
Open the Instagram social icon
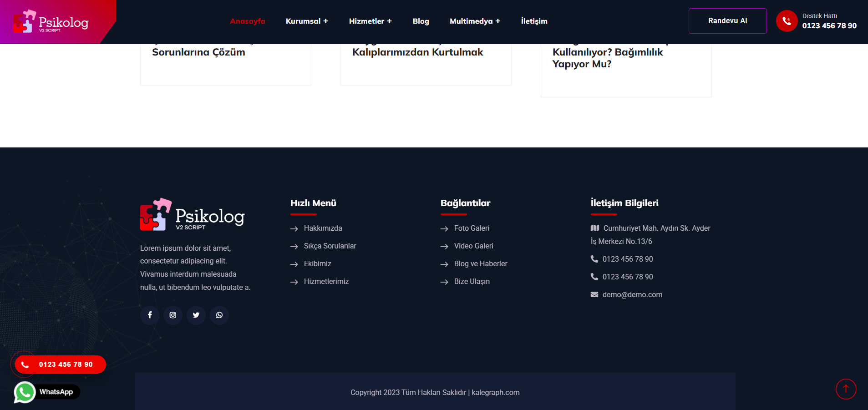click(173, 315)
